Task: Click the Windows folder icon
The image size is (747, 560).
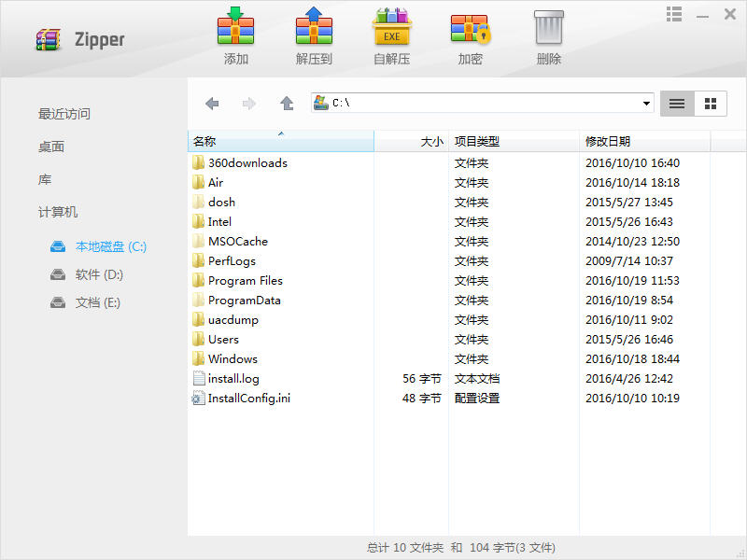Action: (x=198, y=358)
